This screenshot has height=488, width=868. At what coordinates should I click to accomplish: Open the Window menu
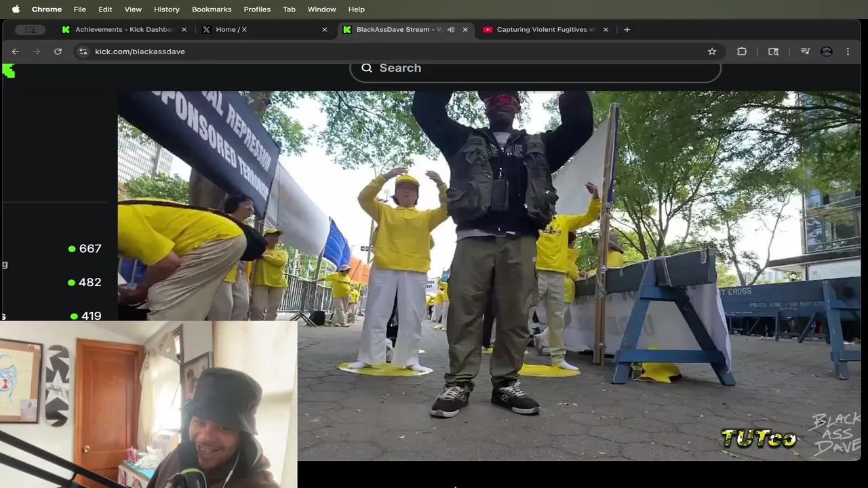pyautogui.click(x=321, y=9)
